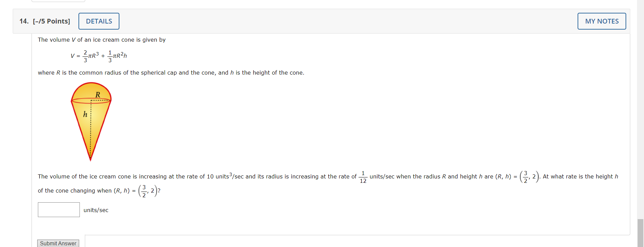644x247 pixels.
Task: Click the ice cream cone diagram
Action: 91,122
